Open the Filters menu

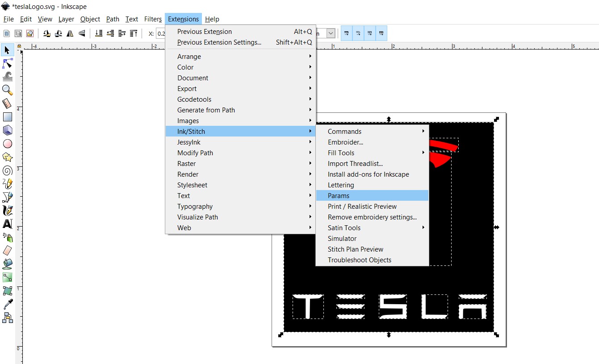point(153,19)
